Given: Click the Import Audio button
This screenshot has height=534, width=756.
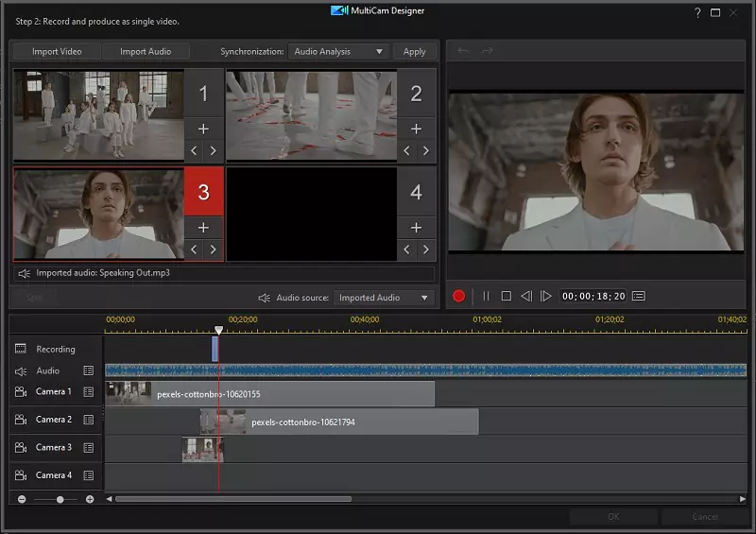Looking at the screenshot, I should tap(146, 52).
